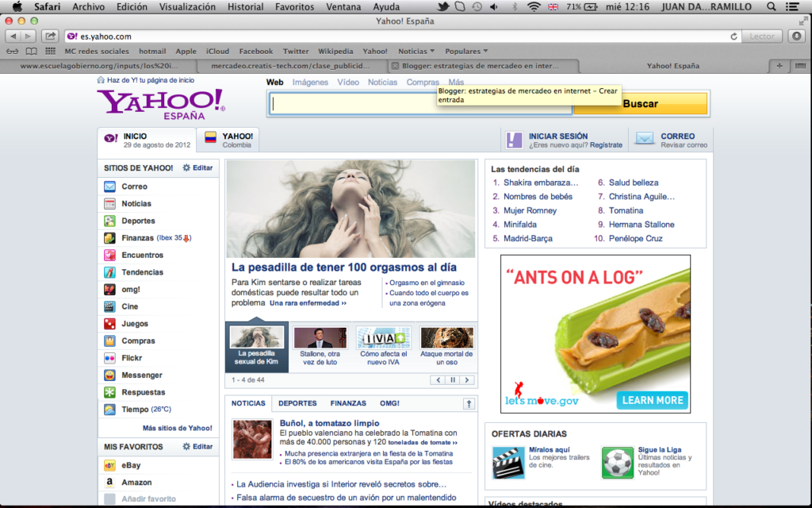Image resolution: width=812 pixels, height=508 pixels.
Task: Open the Historial menu
Action: coord(246,6)
